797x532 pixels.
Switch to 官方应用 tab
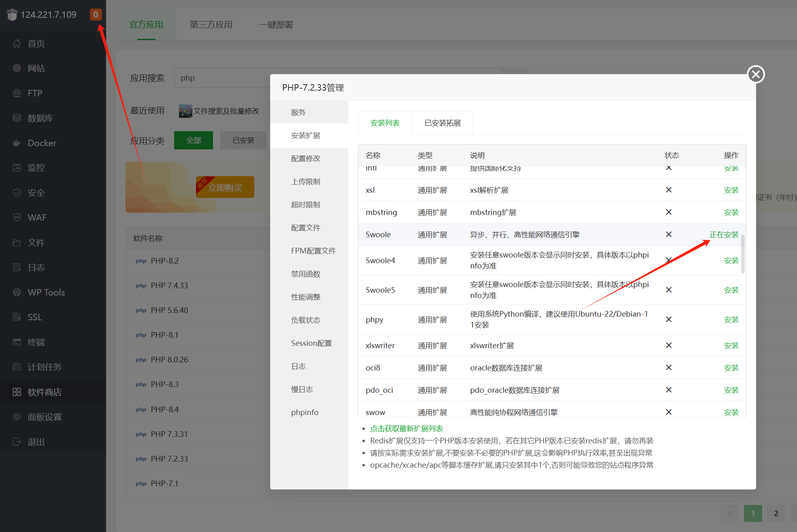[x=146, y=25]
